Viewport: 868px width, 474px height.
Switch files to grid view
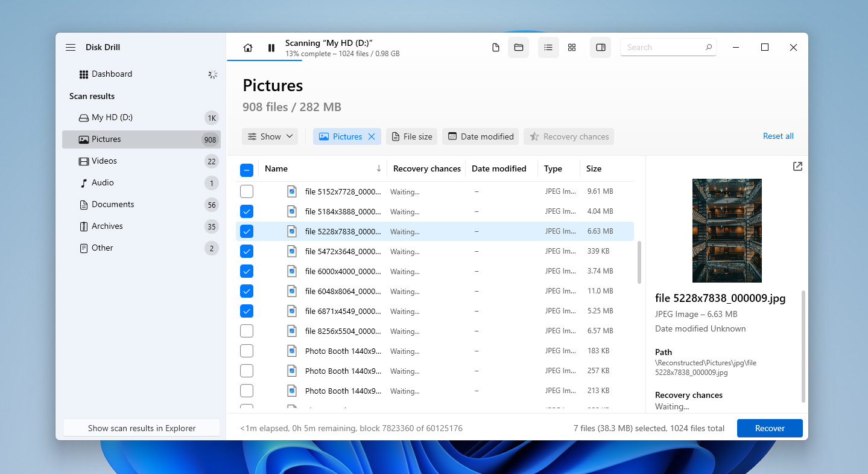click(x=571, y=47)
